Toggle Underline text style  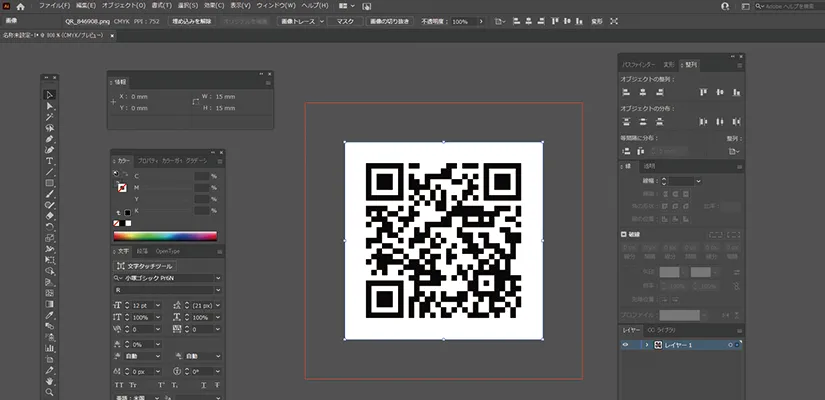pyautogui.click(x=203, y=385)
